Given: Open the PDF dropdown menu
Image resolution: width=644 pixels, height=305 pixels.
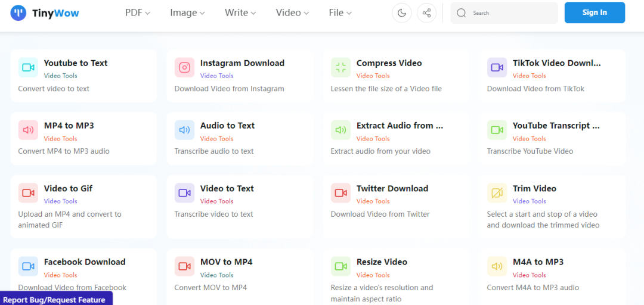Looking at the screenshot, I should [138, 13].
